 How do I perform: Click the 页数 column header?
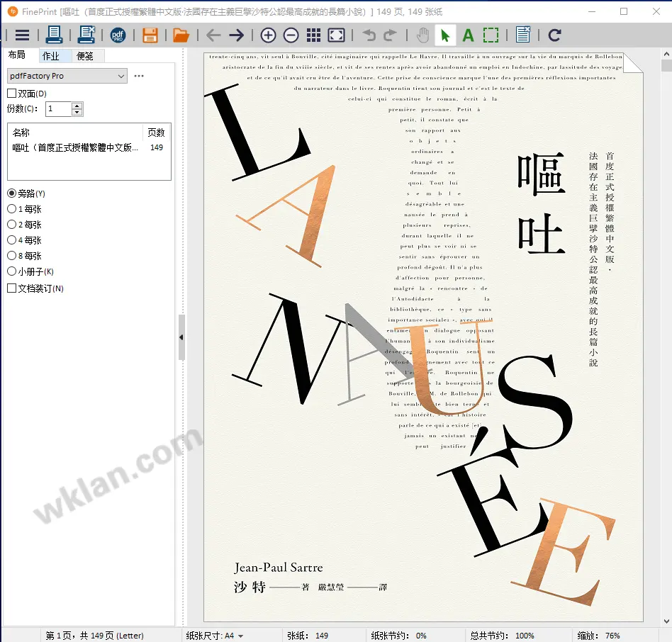tap(156, 133)
